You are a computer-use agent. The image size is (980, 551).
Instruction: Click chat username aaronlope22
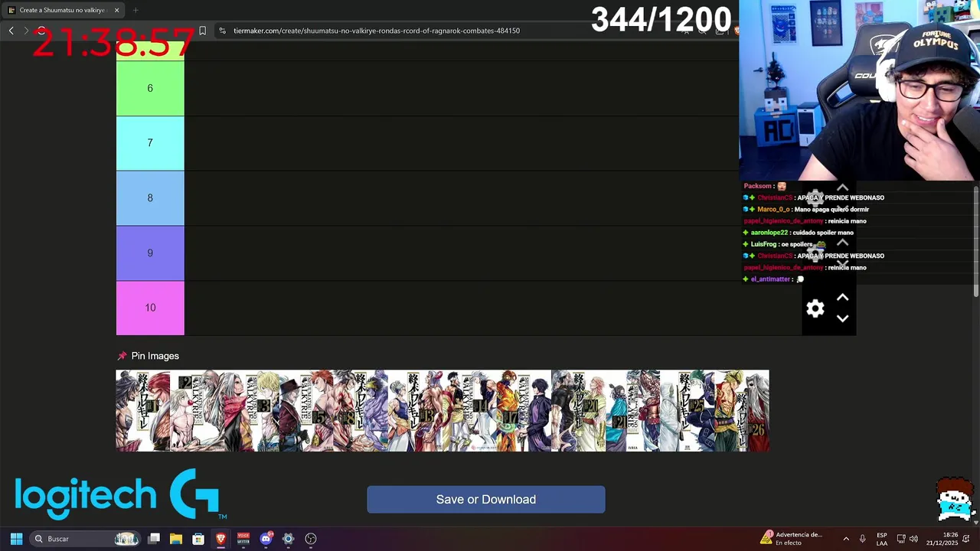pos(769,233)
